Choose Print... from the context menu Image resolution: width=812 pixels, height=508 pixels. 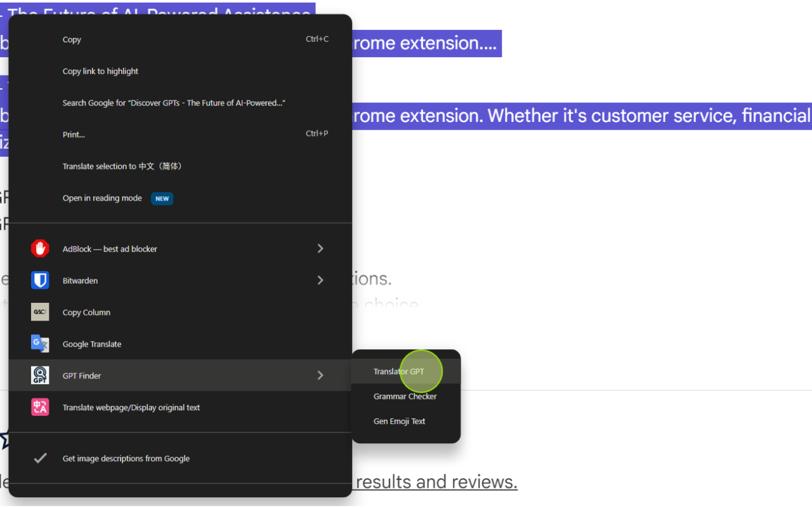180,135
